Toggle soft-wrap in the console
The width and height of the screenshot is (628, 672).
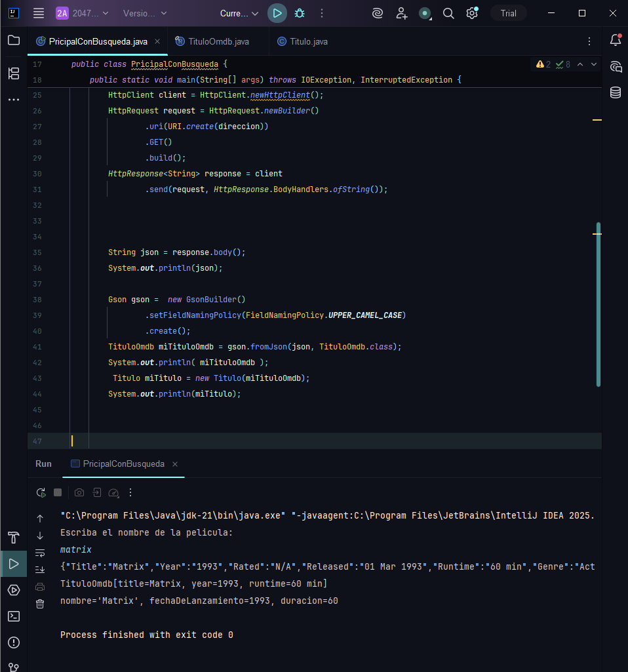coord(40,553)
